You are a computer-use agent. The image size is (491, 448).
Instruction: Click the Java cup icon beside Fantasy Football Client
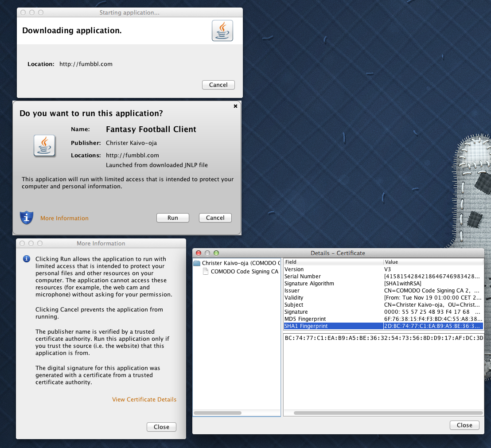point(44,146)
